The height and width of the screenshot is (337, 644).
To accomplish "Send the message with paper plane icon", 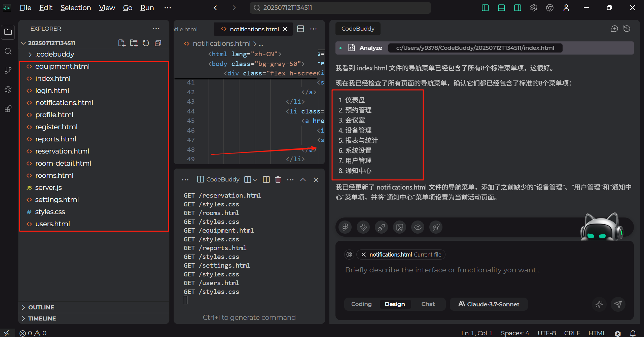I will click(x=618, y=304).
